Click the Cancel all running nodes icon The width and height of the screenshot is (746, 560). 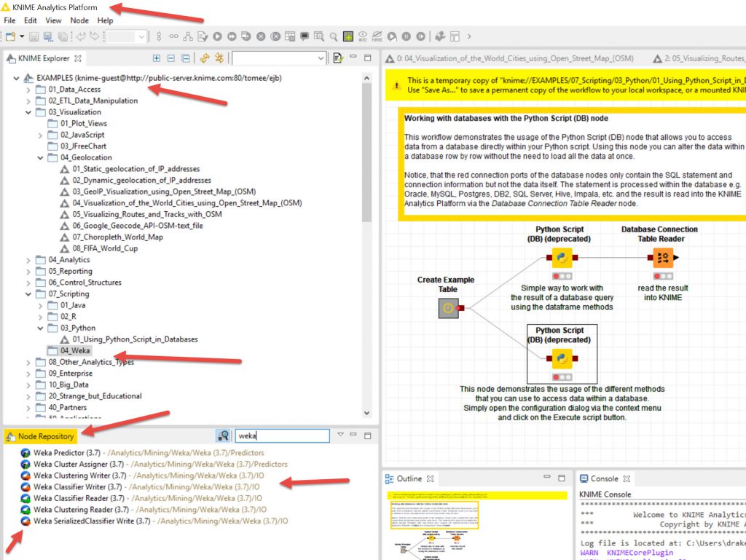[276, 36]
